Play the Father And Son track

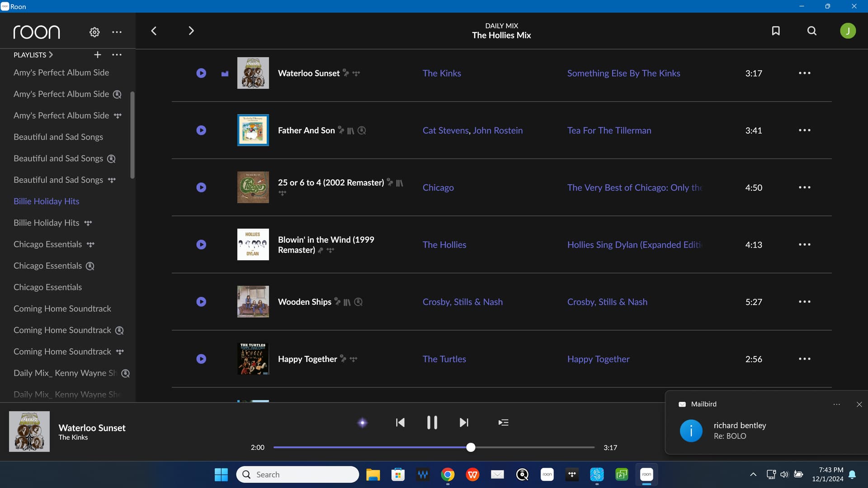[x=201, y=130]
